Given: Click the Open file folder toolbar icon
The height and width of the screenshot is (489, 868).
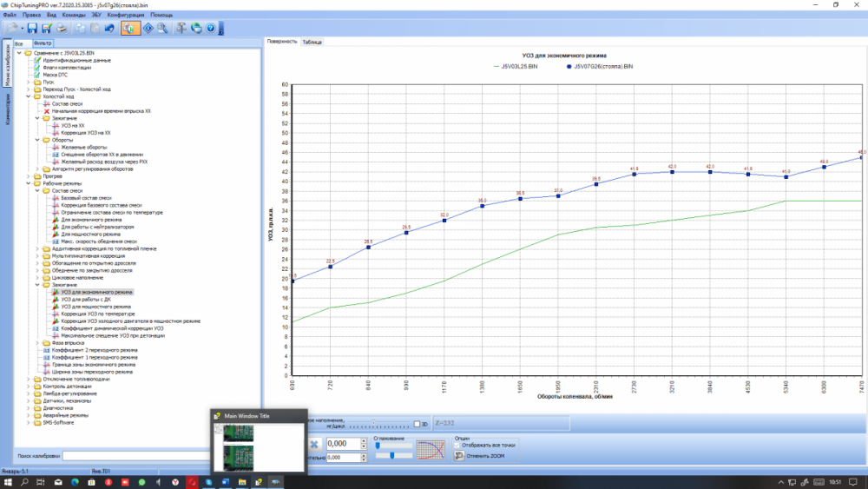Looking at the screenshot, I should coord(13,29).
